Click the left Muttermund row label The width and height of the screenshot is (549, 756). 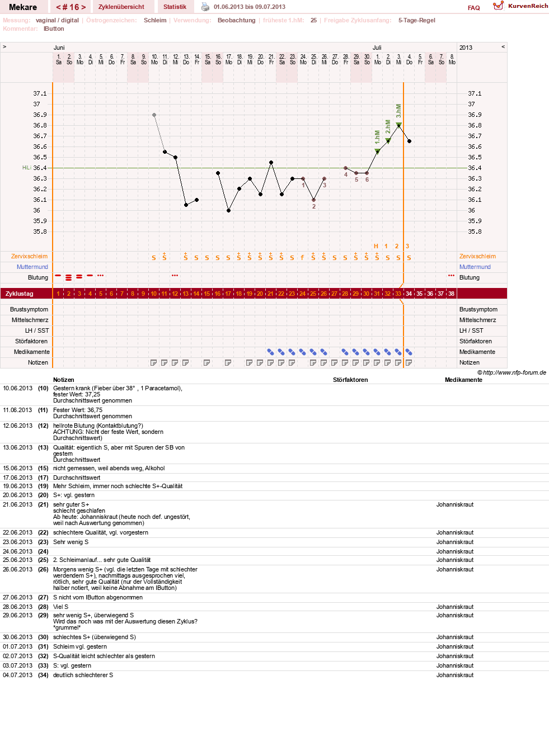pos(32,267)
